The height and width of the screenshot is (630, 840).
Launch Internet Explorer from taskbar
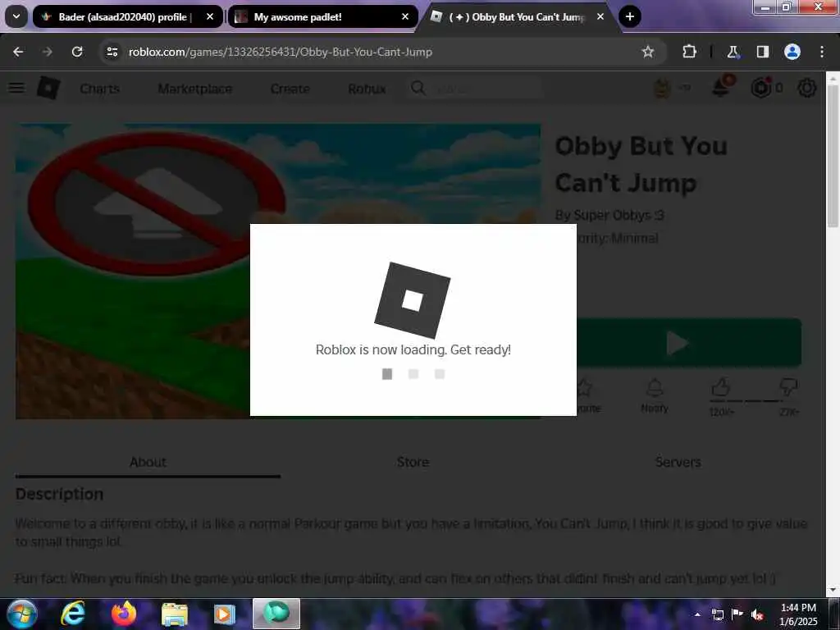pos(73,614)
